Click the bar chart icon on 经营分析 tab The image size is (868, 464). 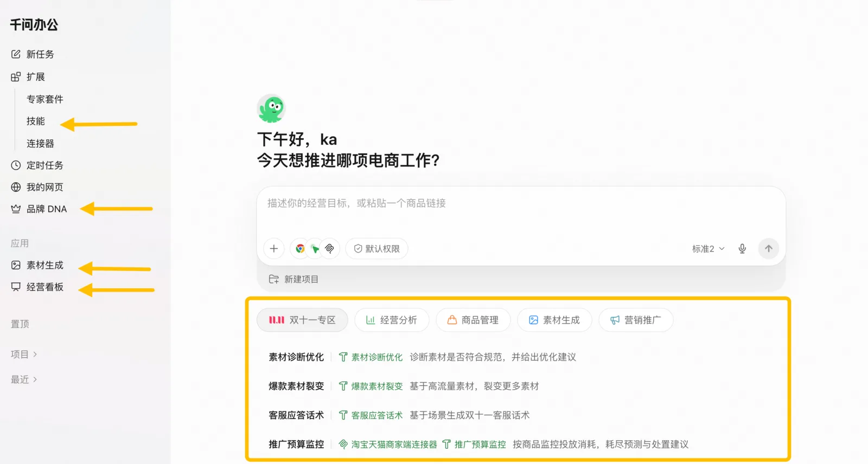click(371, 320)
